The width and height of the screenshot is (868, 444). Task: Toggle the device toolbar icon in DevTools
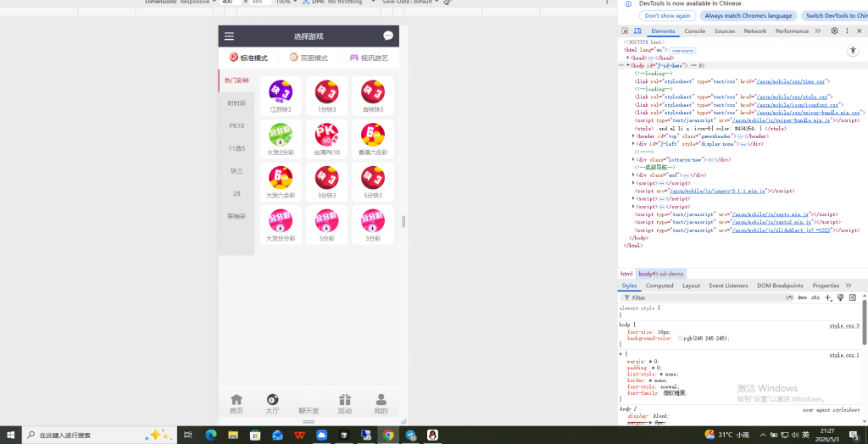637,31
